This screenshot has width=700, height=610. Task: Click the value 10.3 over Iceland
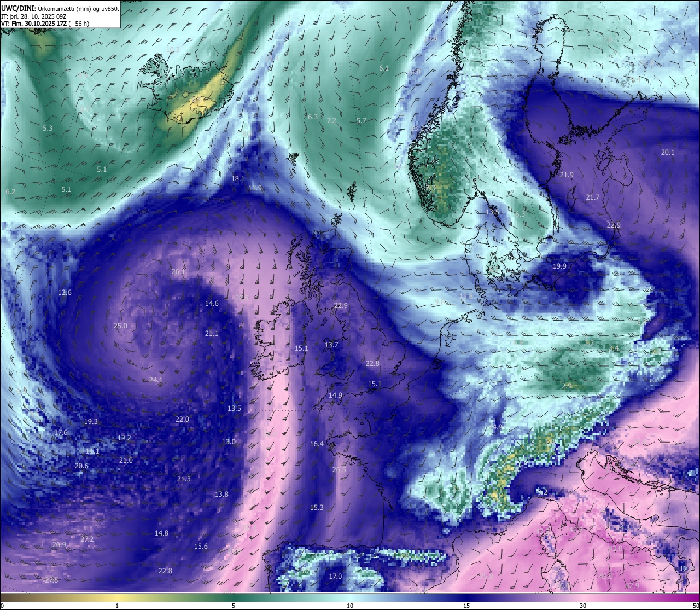tap(172, 49)
